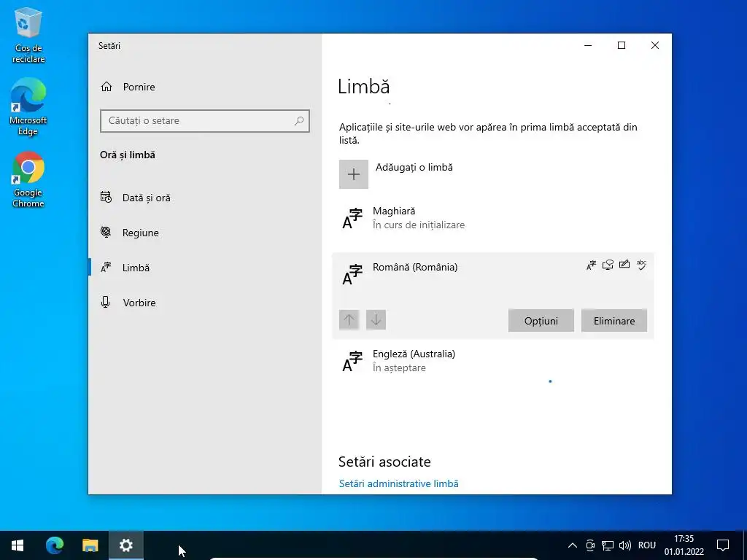Select Limbă in the sidebar
The image size is (747, 560).
coord(205,268)
